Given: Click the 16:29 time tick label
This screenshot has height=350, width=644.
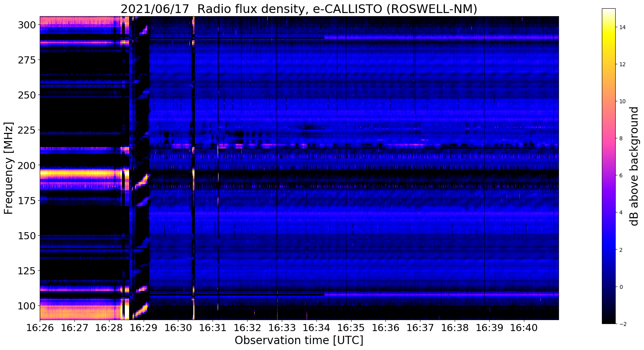Looking at the screenshot, I should (x=143, y=328).
